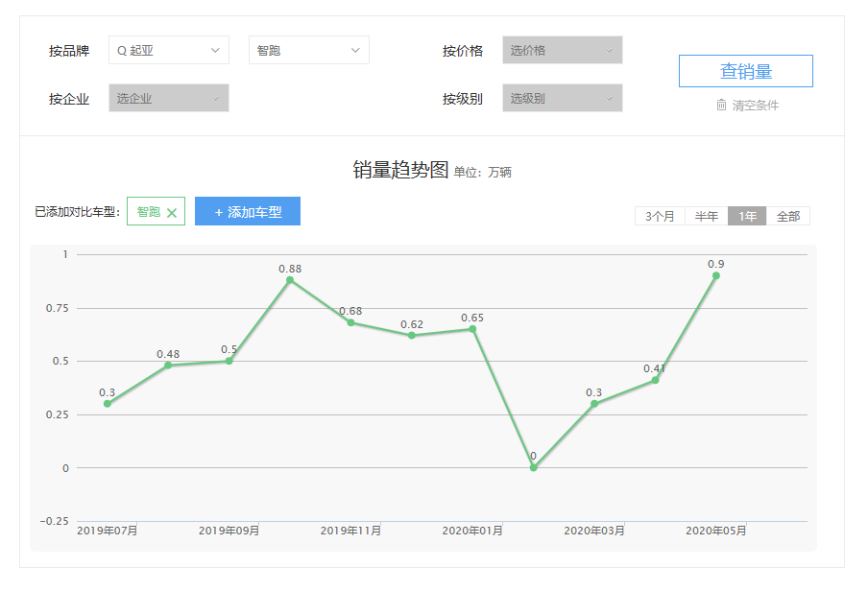
Task: Open the 选价格 price dropdown
Action: tap(562, 51)
